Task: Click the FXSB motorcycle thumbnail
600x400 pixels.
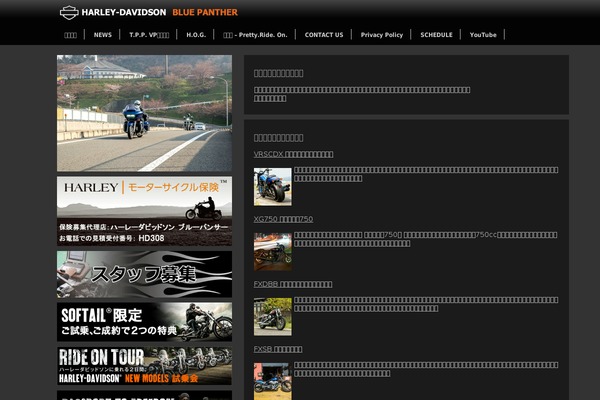Action: (272, 381)
